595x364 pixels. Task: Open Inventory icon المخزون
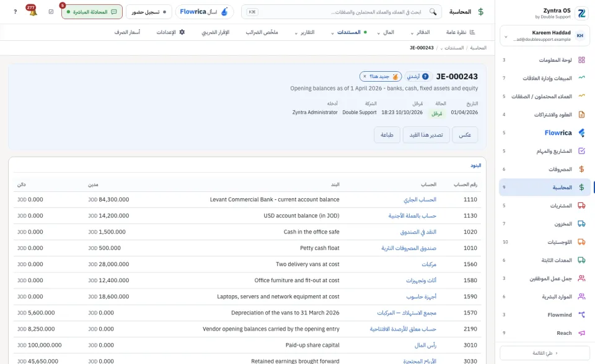[x=581, y=223]
